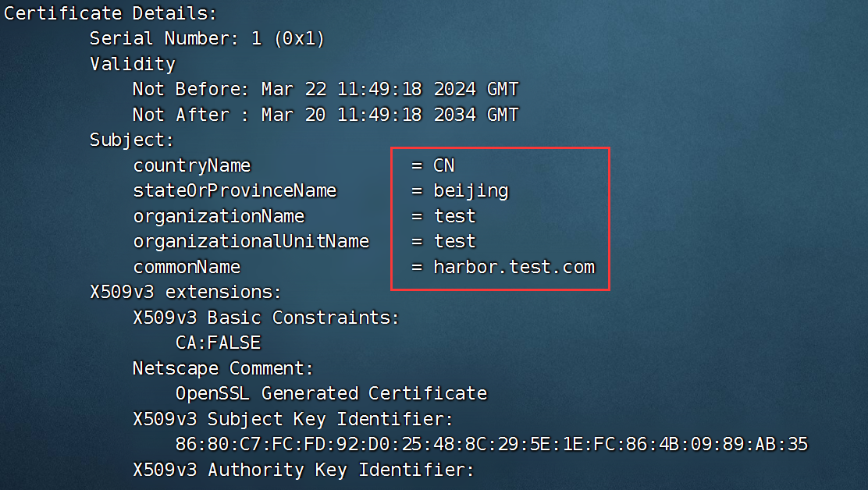Click 'OpenSSL Generated Certificate' comment text
868x490 pixels.
pyautogui.click(x=331, y=393)
